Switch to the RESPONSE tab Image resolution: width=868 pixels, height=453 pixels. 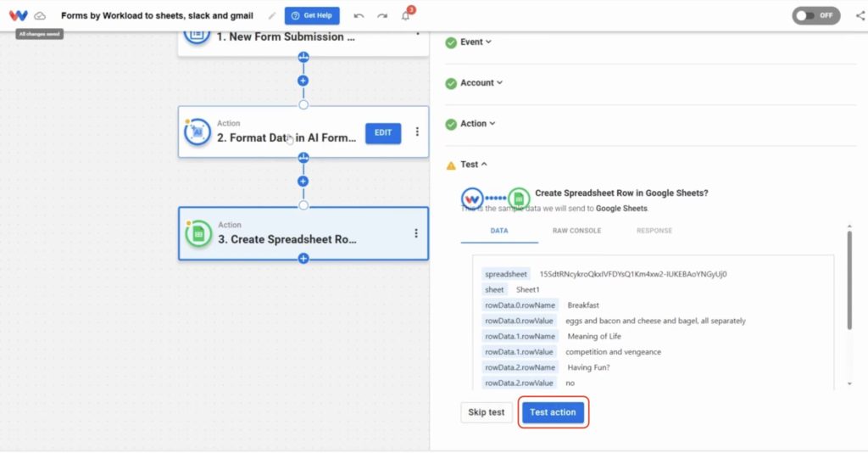coord(654,231)
